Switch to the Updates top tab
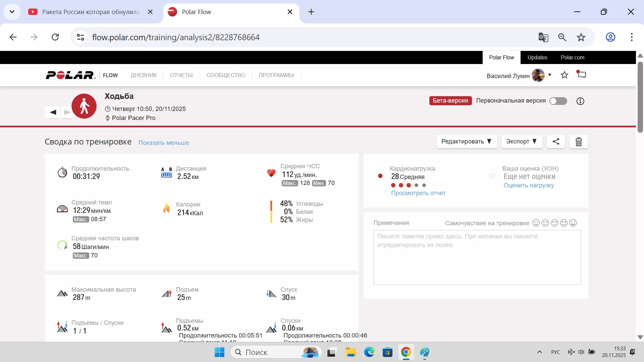644x362 pixels. click(537, 57)
